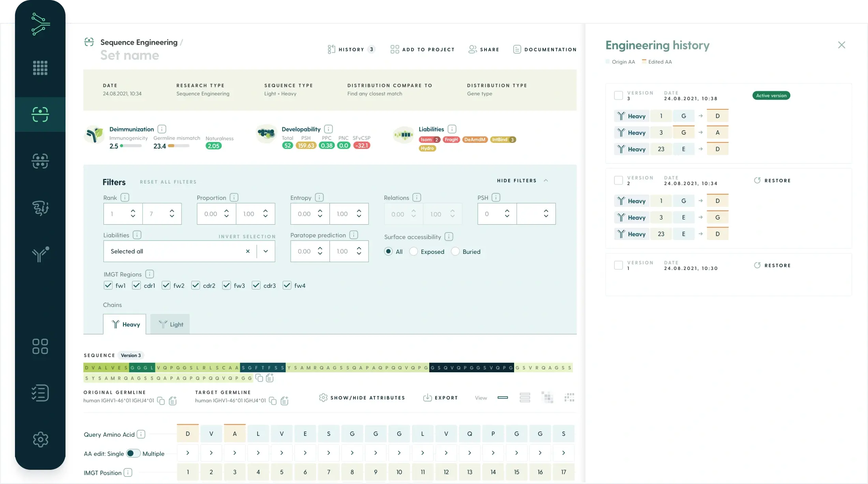868x484 pixels.
Task: Show info for IMGT Position
Action: tap(128, 473)
